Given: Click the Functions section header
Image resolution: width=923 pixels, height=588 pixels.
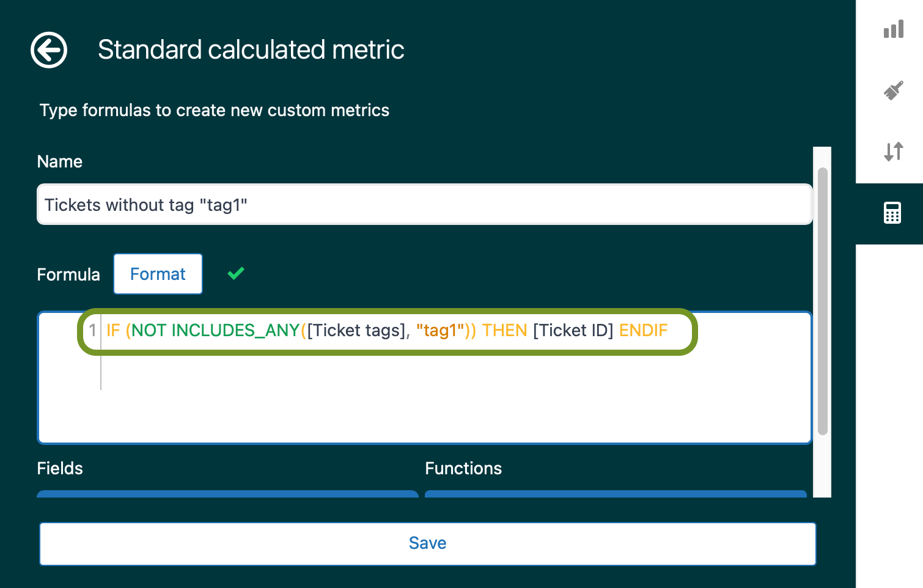Looking at the screenshot, I should [x=463, y=468].
